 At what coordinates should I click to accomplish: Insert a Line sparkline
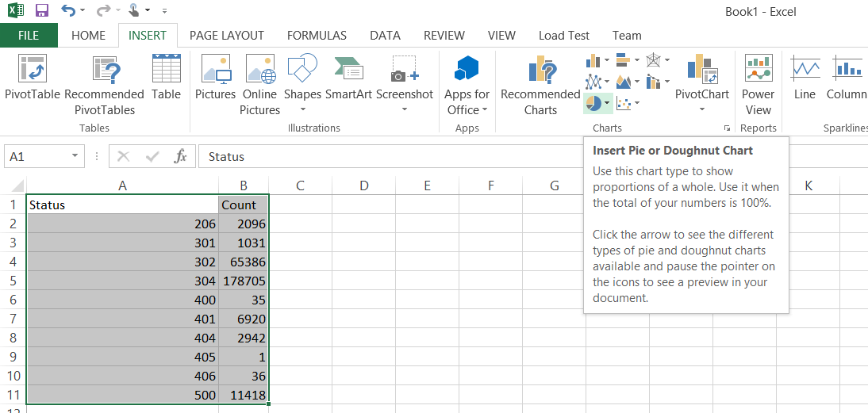(x=805, y=78)
